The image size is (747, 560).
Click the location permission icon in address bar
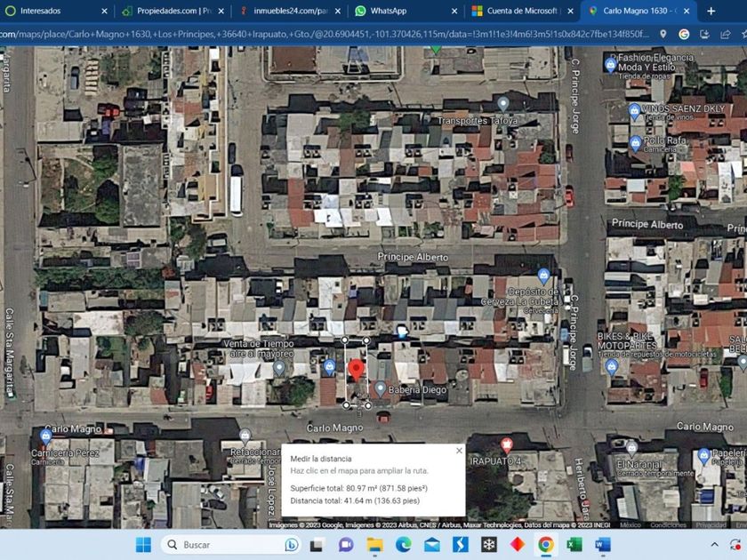click(x=663, y=34)
